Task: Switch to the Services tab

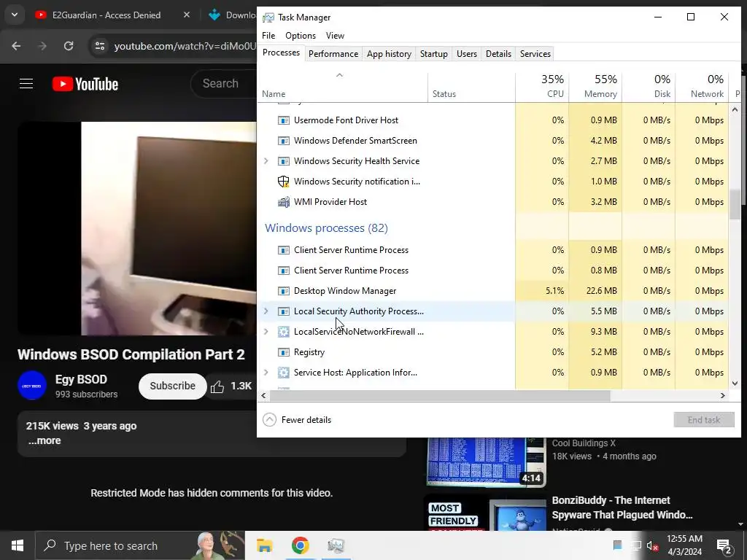Action: point(535,54)
